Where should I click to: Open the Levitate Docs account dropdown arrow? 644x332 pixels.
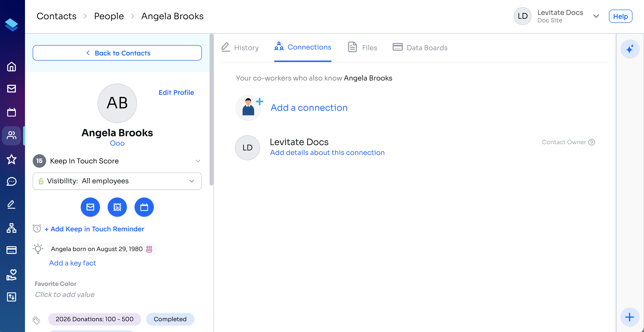pyautogui.click(x=596, y=16)
